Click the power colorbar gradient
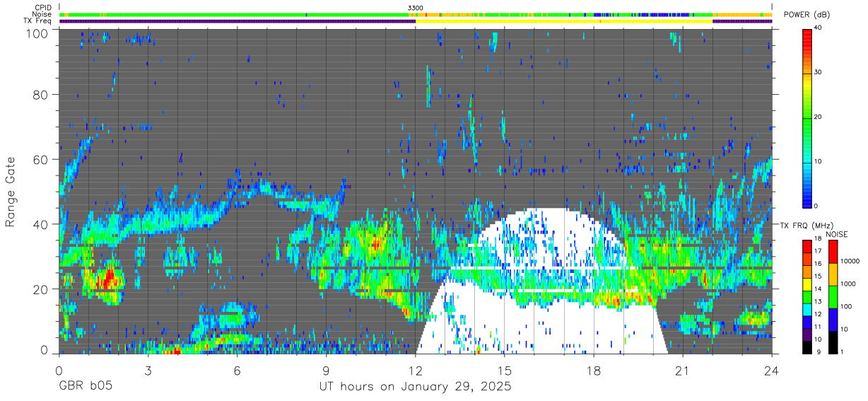 point(807,117)
